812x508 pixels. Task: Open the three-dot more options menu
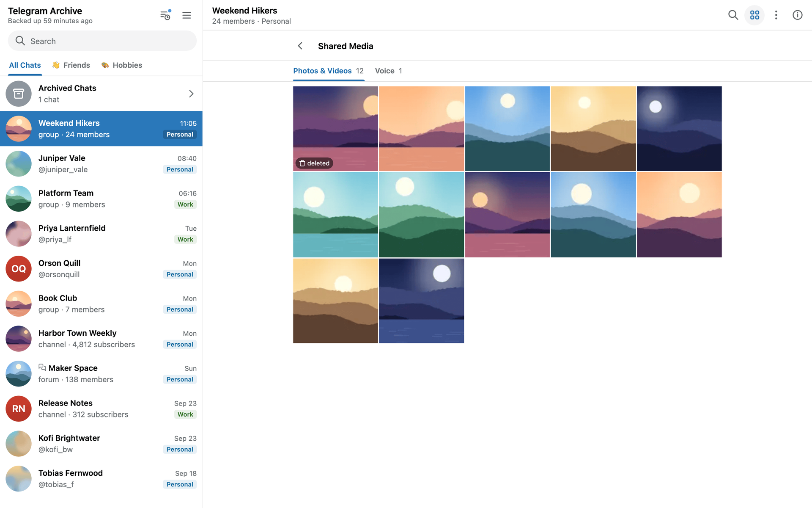pos(776,15)
